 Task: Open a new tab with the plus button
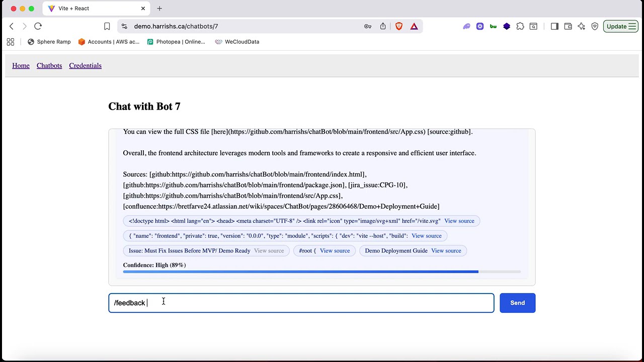point(159,9)
